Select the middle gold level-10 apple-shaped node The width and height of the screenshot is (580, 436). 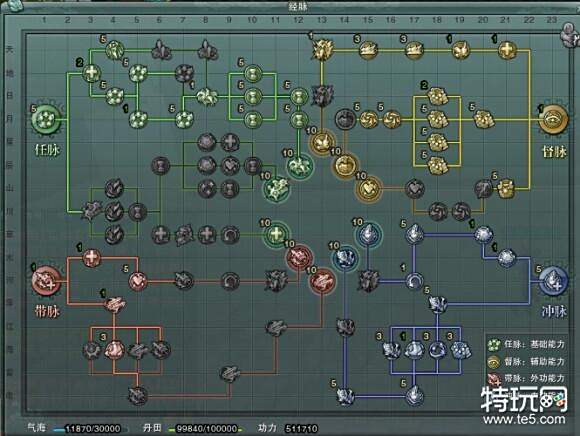click(345, 165)
